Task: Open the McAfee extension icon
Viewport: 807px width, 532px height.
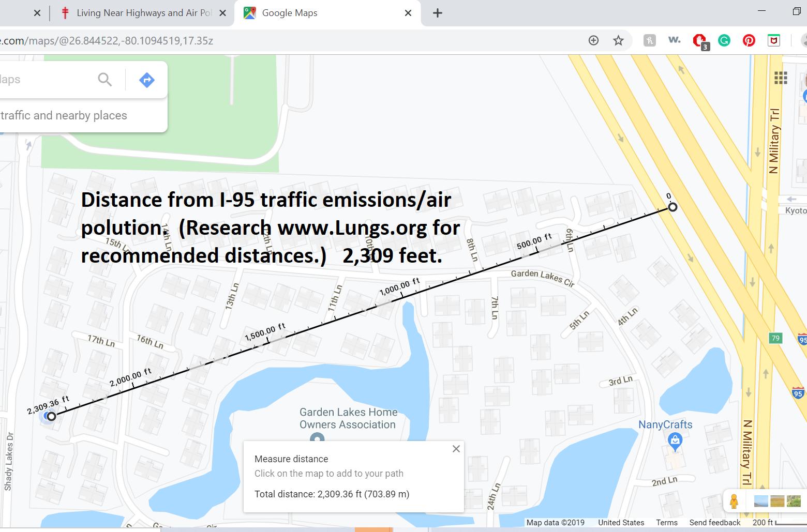Action: [x=773, y=40]
